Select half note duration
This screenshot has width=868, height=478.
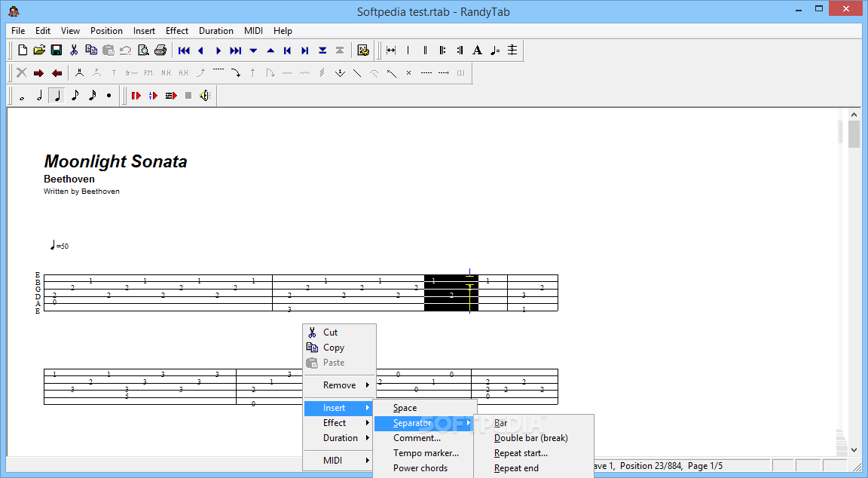click(x=39, y=96)
